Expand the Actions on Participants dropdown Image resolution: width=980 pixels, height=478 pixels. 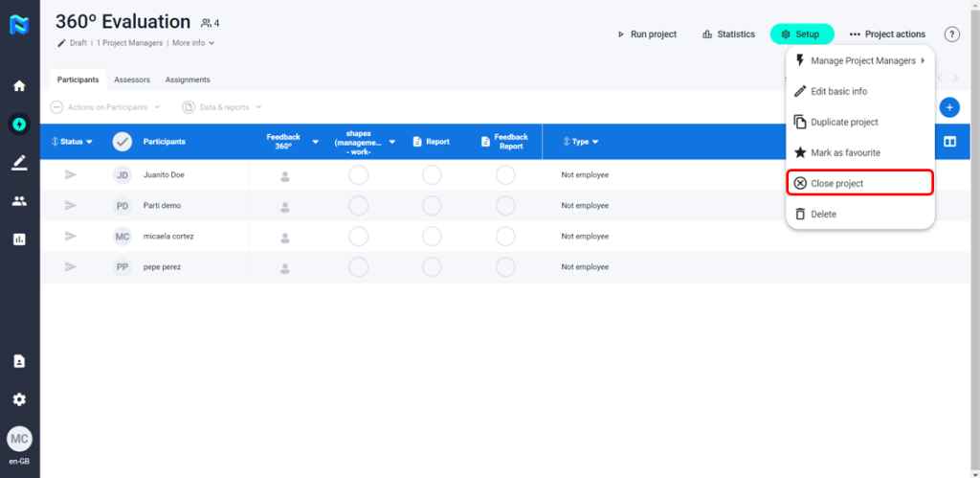[x=105, y=107]
